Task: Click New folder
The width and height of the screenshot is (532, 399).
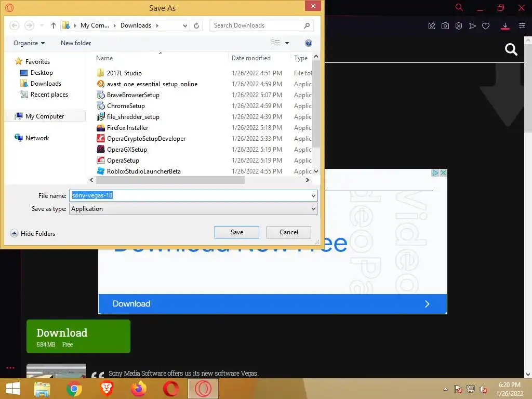Action: (x=76, y=43)
